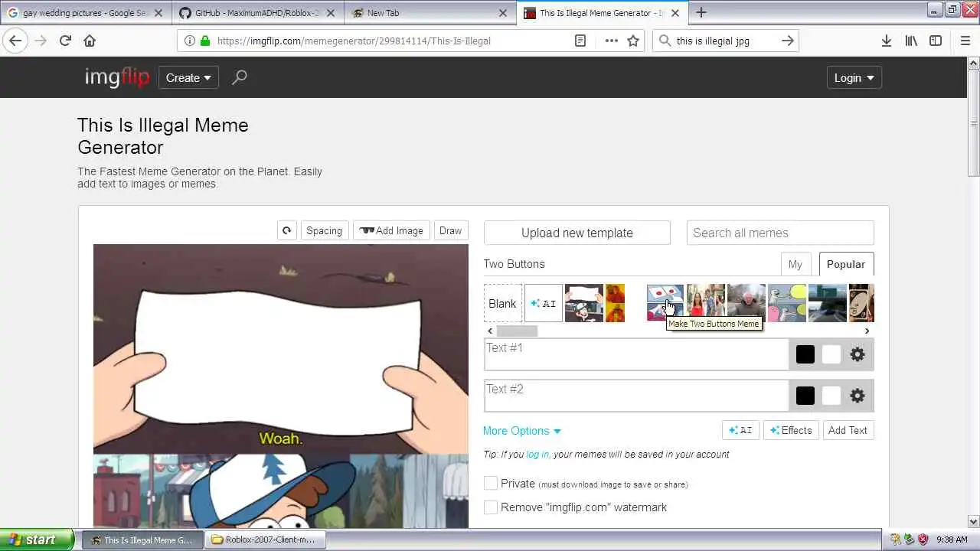The height and width of the screenshot is (551, 980).
Task: Open site information icon in address bar
Action: point(190,41)
